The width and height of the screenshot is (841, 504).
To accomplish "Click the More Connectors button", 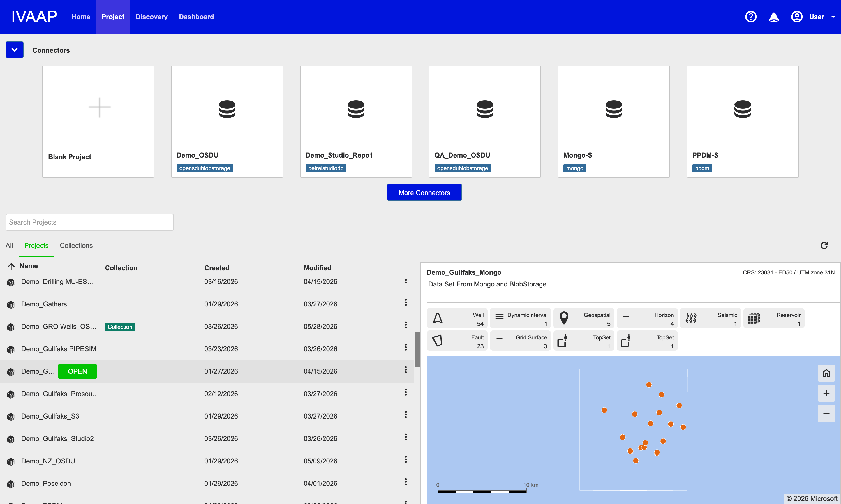I will point(424,193).
